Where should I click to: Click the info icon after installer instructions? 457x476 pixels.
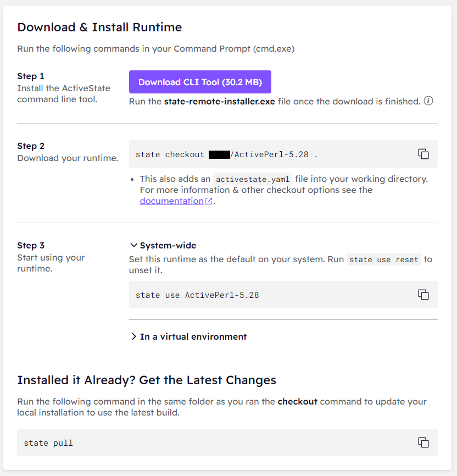pos(428,101)
